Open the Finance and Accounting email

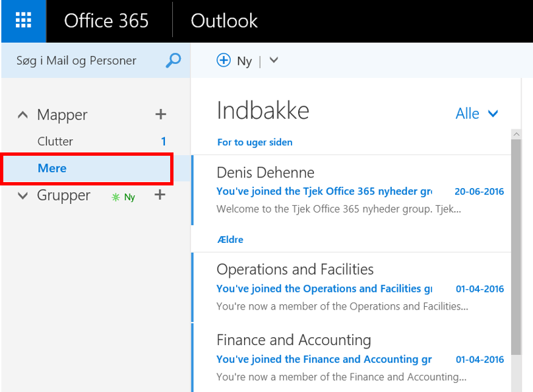tap(350, 358)
